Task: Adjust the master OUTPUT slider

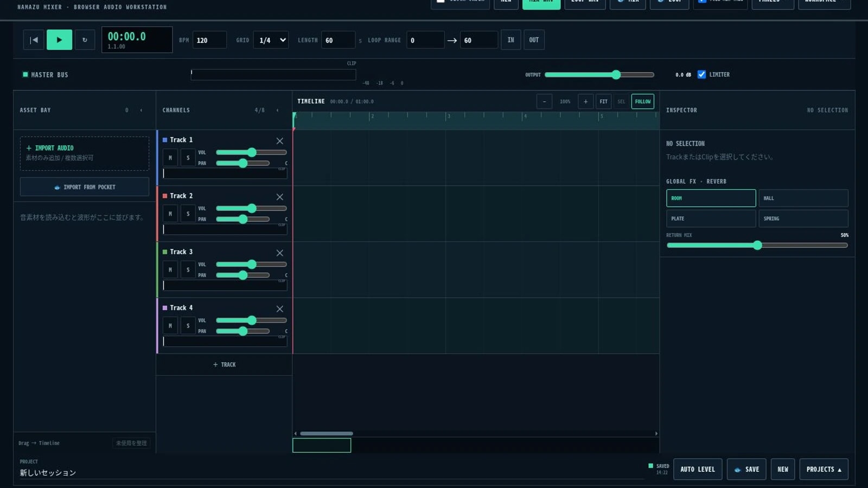Action: click(x=599, y=74)
